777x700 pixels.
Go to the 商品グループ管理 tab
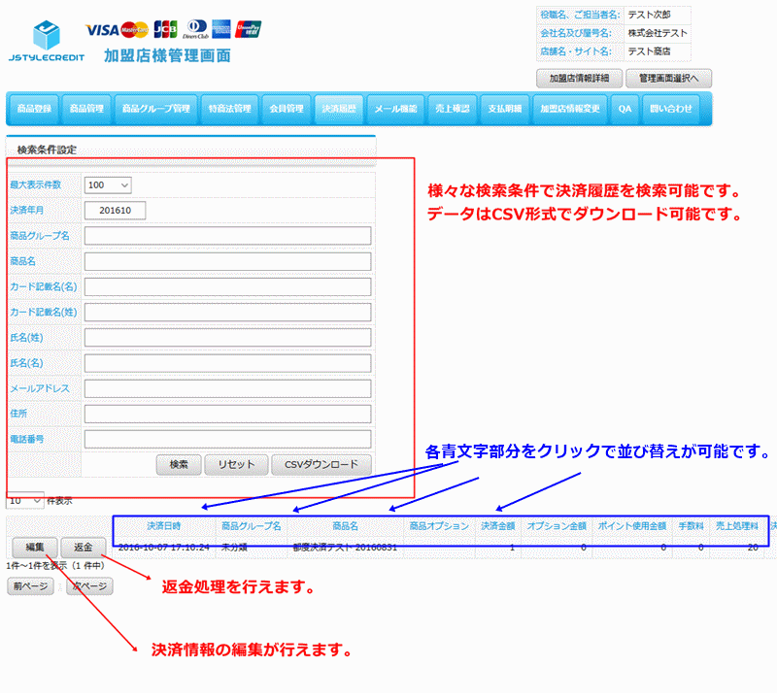tap(156, 109)
